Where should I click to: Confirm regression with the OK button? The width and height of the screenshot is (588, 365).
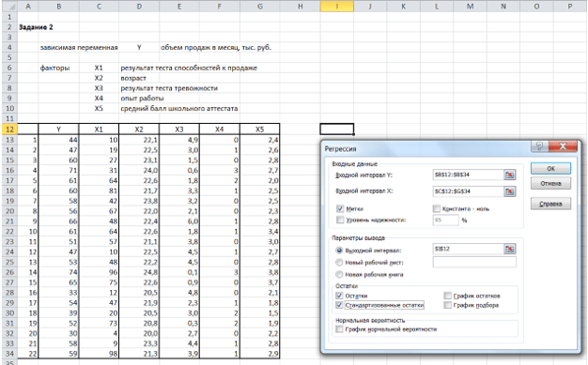pyautogui.click(x=550, y=168)
